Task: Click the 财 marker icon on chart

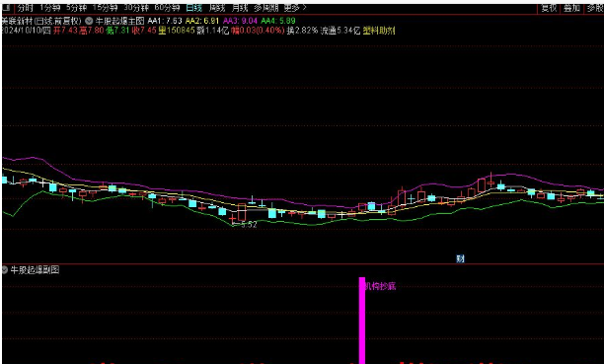Action: 460,258
